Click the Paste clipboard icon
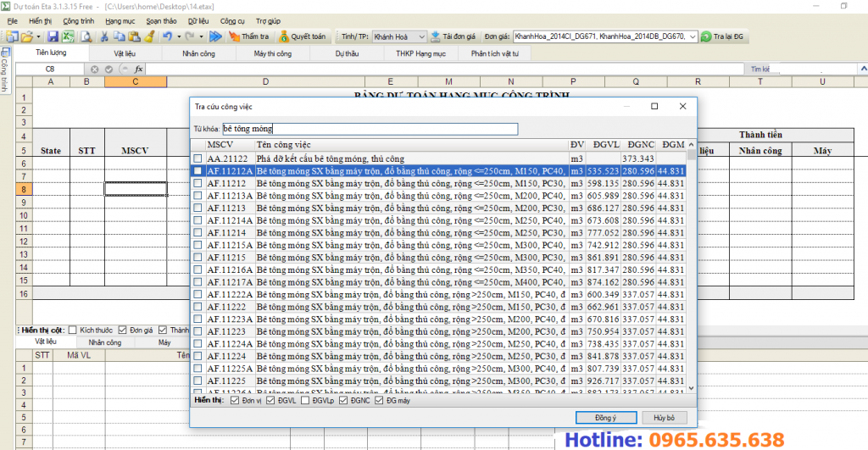Viewport: 868px width, 450px height. (135, 36)
